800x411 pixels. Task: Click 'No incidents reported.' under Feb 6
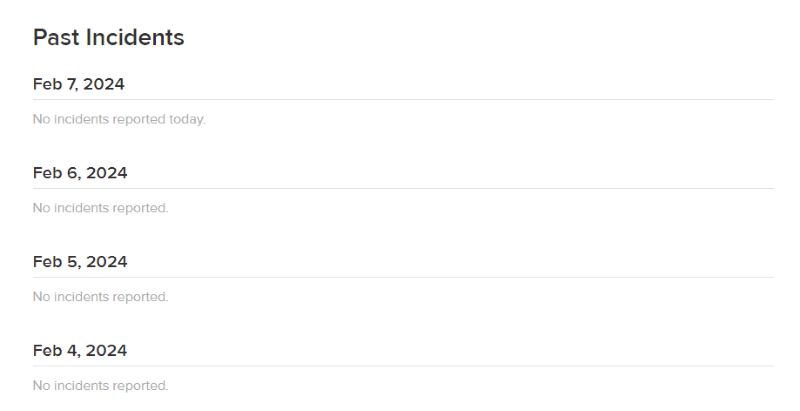coord(101,208)
